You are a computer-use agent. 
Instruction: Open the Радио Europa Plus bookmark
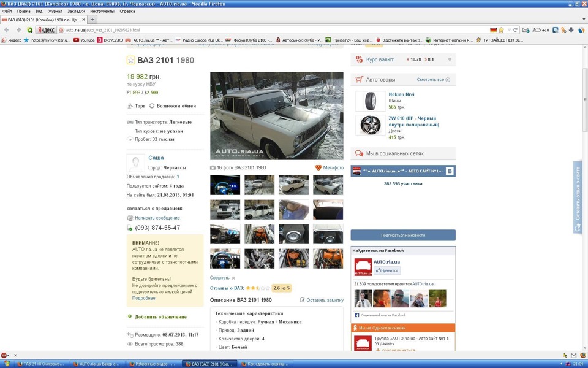[198, 40]
